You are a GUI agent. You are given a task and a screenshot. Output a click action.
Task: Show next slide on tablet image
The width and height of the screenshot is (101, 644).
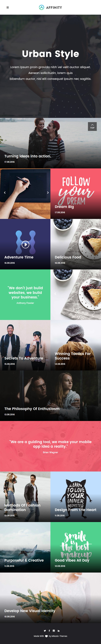coord(48,193)
